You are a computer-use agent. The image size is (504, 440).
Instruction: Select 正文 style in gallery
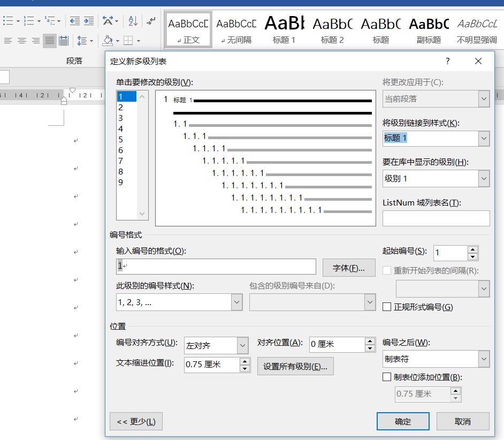pyautogui.click(x=188, y=30)
